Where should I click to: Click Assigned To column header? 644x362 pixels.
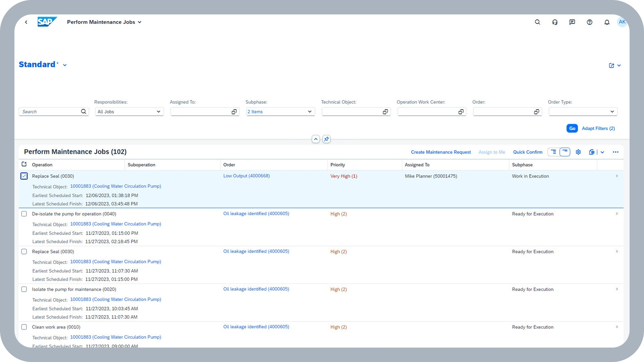[x=417, y=165]
